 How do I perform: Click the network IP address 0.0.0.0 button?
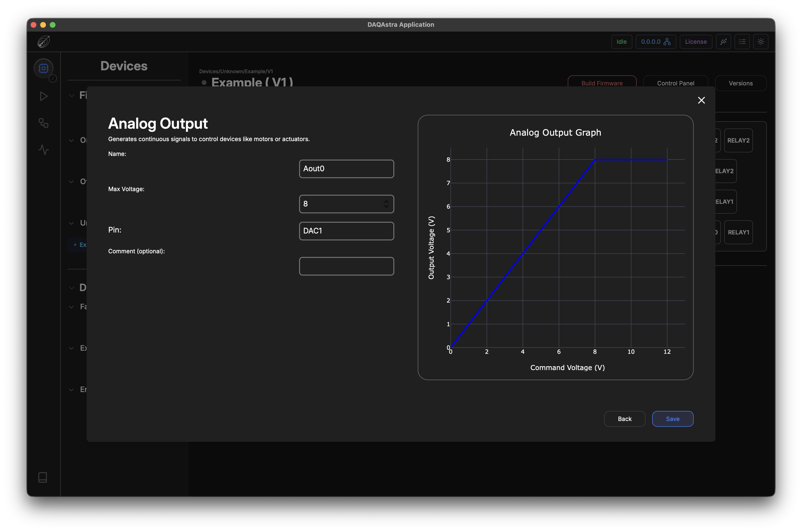point(655,42)
